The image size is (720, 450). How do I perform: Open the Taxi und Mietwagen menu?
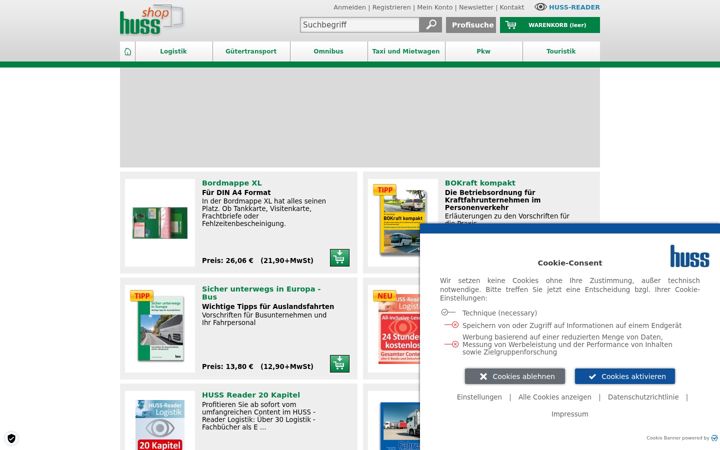(x=406, y=51)
